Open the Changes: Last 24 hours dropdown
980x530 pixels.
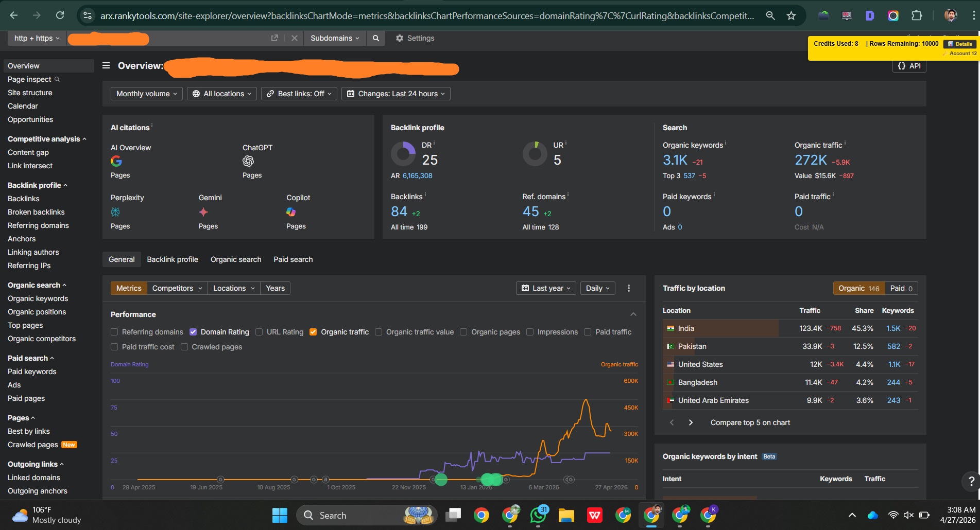396,94
